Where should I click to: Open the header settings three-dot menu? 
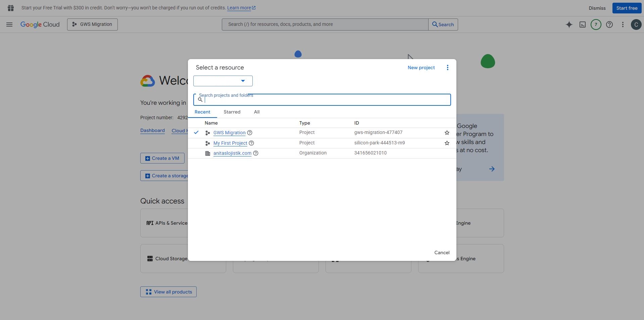tap(623, 25)
